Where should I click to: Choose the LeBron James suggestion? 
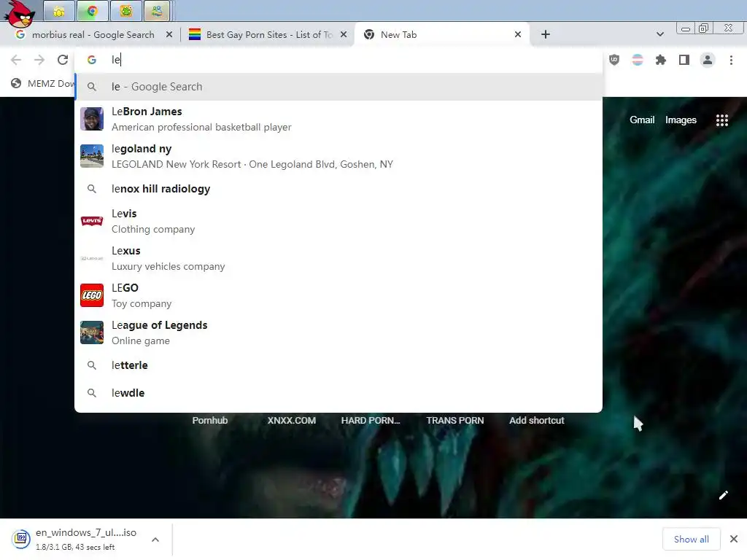pyautogui.click(x=338, y=119)
